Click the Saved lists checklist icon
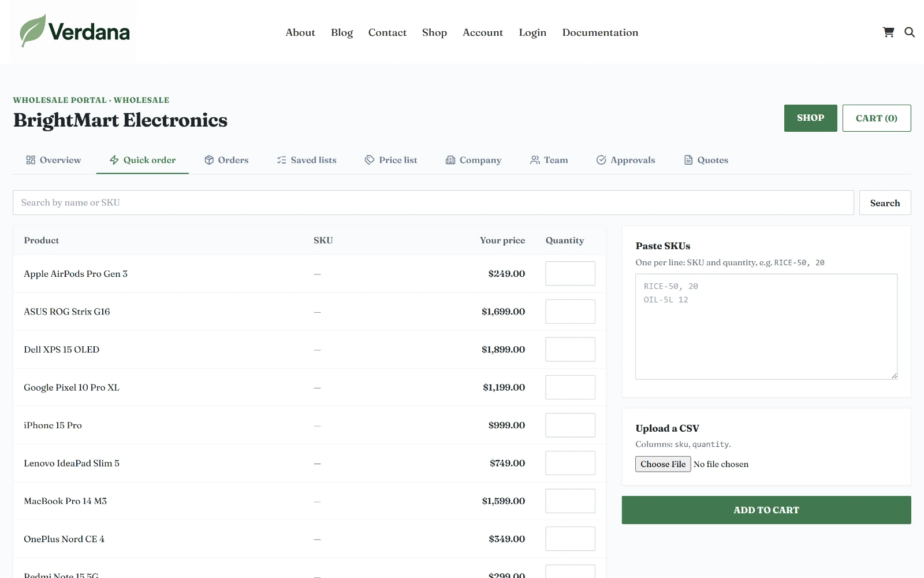This screenshot has width=924, height=578. (x=282, y=160)
